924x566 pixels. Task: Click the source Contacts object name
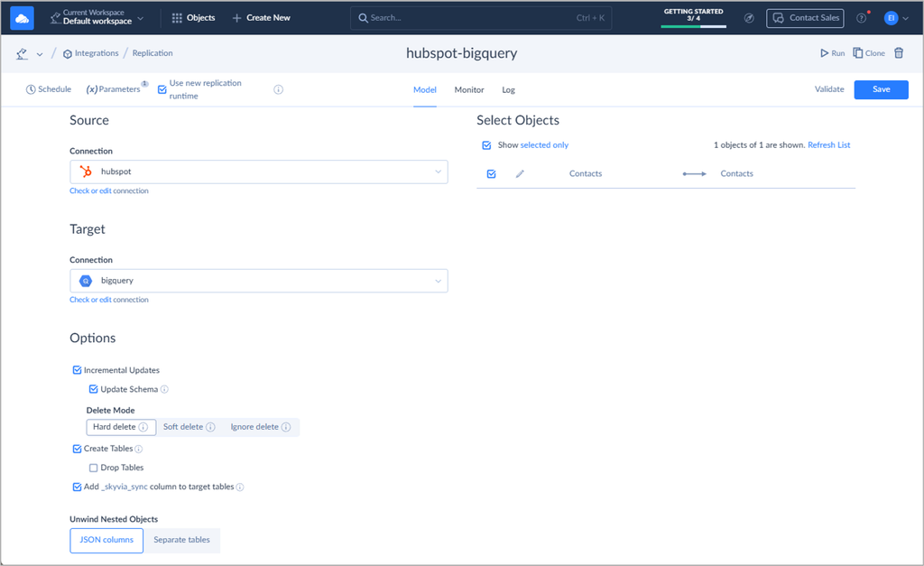585,173
